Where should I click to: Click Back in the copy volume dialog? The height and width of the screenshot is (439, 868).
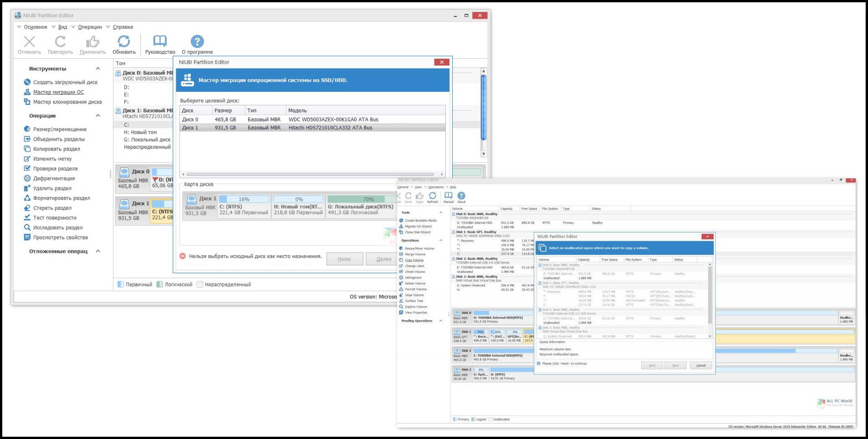coord(652,365)
